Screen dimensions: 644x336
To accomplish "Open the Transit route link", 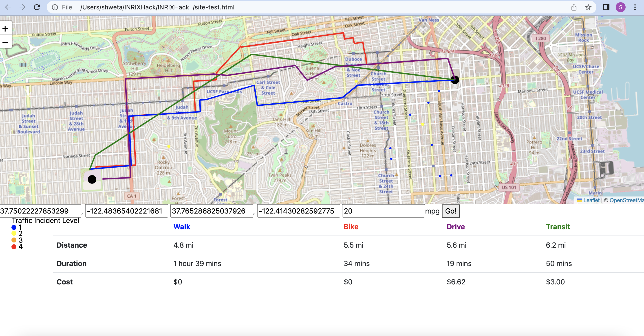I will [x=558, y=227].
